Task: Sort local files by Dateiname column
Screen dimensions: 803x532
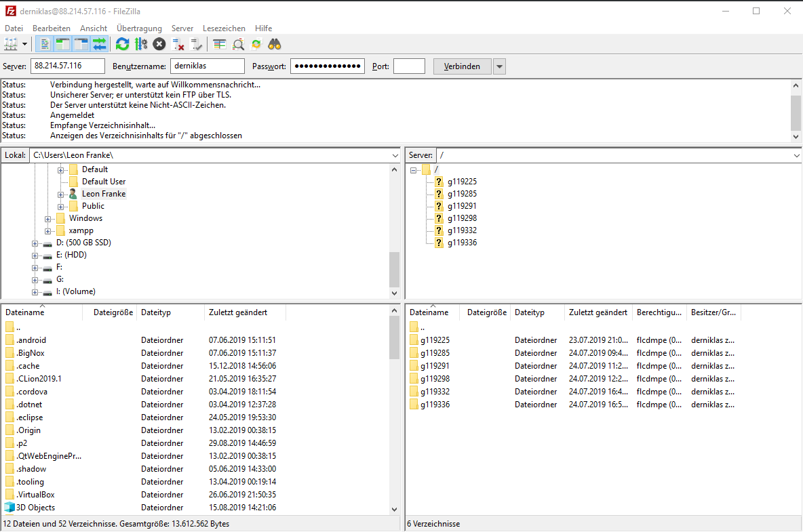Action: click(42, 312)
